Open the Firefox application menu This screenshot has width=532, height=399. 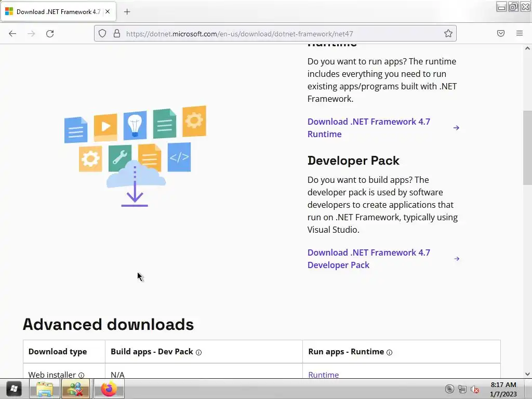[520, 33]
